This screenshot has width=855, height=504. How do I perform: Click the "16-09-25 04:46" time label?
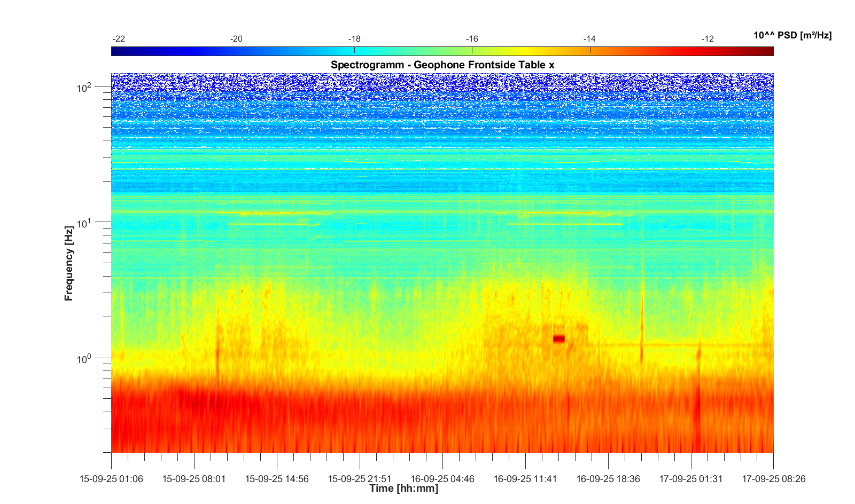click(x=442, y=479)
